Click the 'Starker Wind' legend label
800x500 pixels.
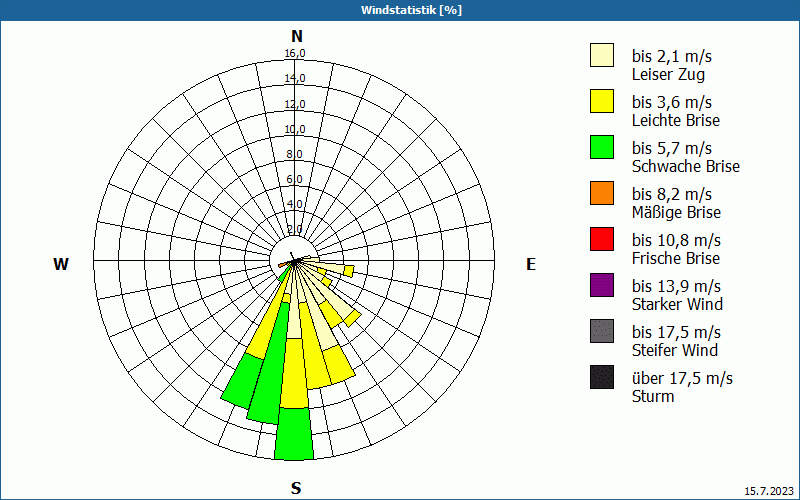point(678,304)
